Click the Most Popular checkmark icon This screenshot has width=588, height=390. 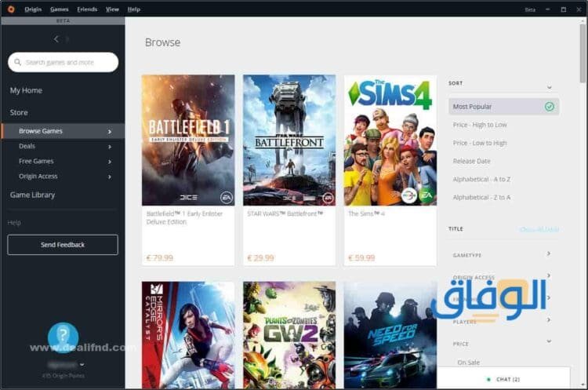[550, 107]
